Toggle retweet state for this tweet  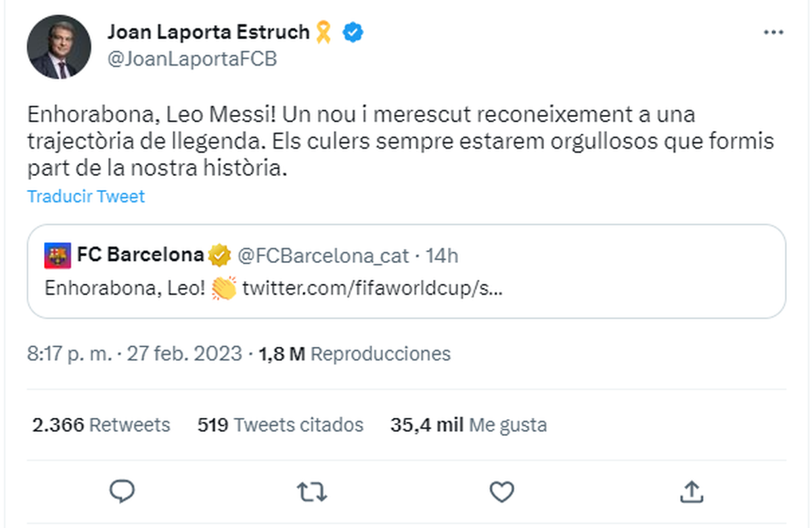(x=312, y=492)
